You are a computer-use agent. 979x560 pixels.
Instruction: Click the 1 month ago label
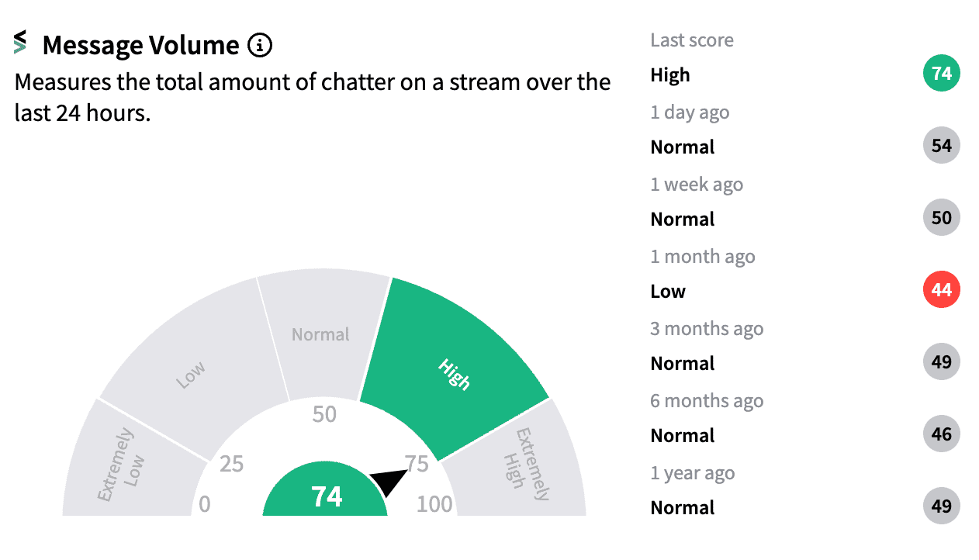click(702, 257)
